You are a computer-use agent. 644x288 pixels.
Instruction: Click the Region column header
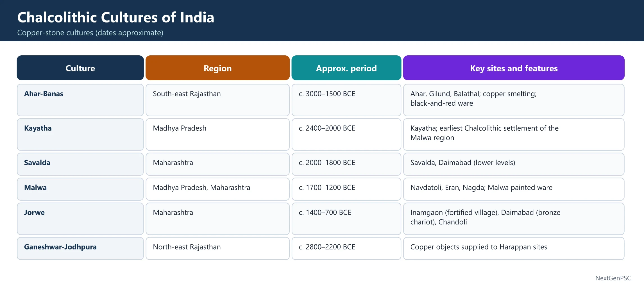pyautogui.click(x=217, y=68)
